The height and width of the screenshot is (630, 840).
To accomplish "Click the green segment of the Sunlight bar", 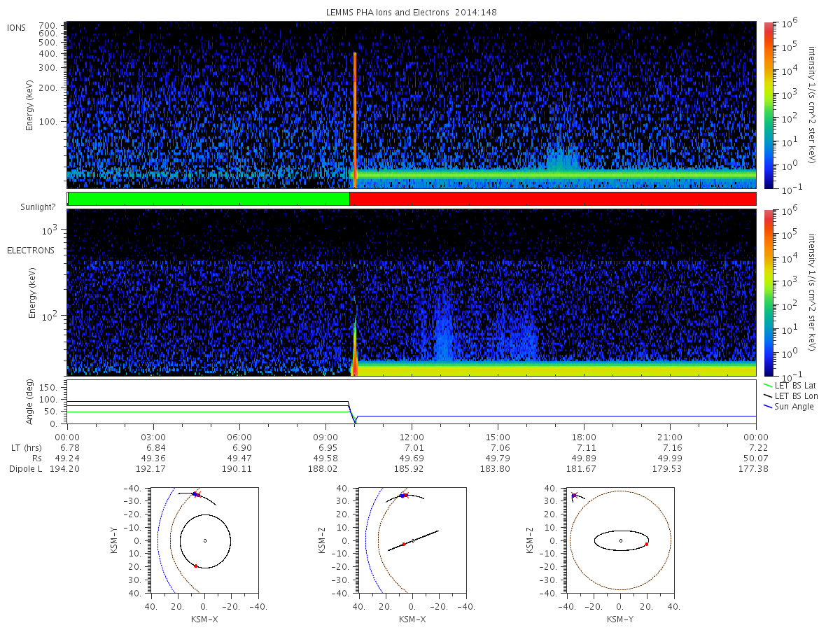I will (x=209, y=199).
